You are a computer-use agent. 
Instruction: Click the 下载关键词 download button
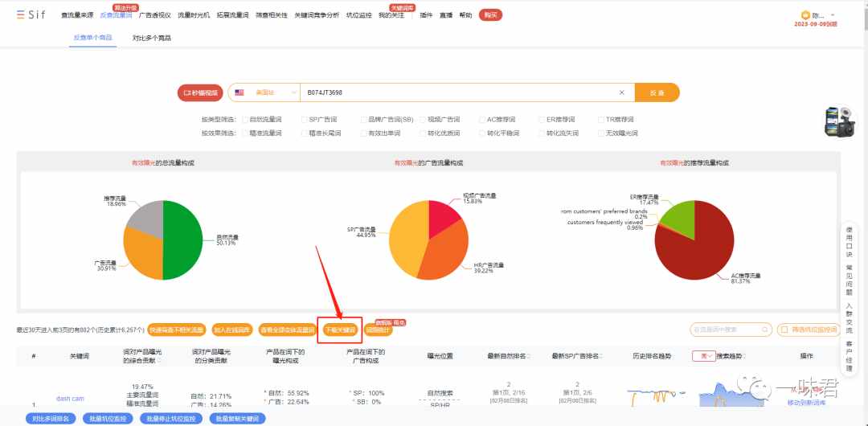click(340, 330)
